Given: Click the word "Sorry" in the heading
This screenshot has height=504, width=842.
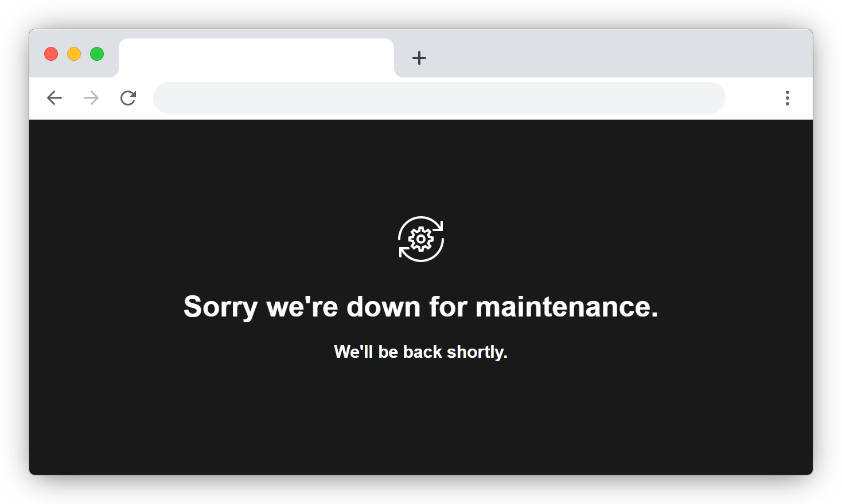Looking at the screenshot, I should pyautogui.click(x=220, y=307).
